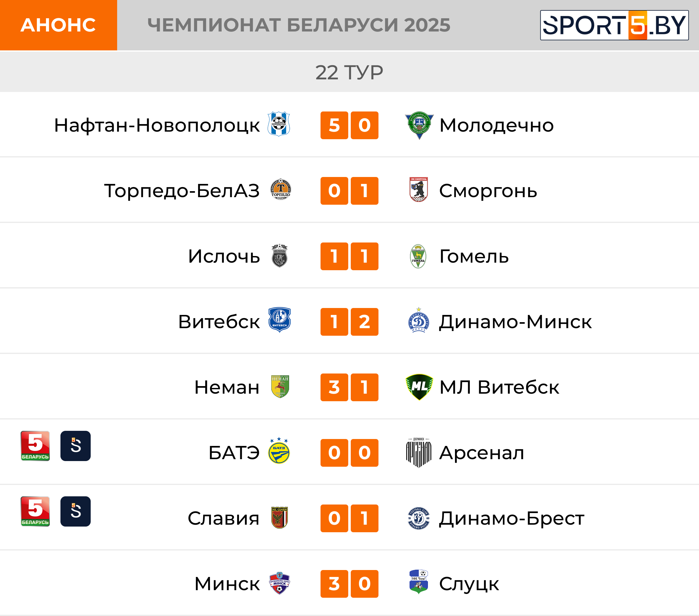The height and width of the screenshot is (616, 699).
Task: Click the Молодечно club crest
Action: (x=419, y=125)
